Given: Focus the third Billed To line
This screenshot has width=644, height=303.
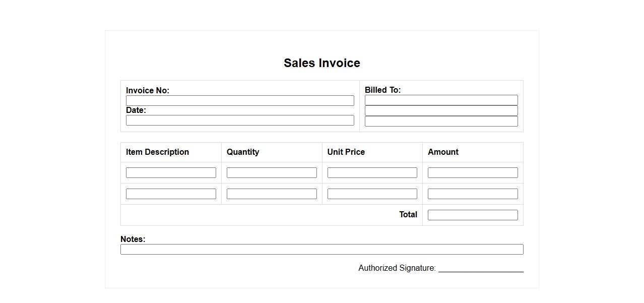Looking at the screenshot, I should pyautogui.click(x=441, y=122).
